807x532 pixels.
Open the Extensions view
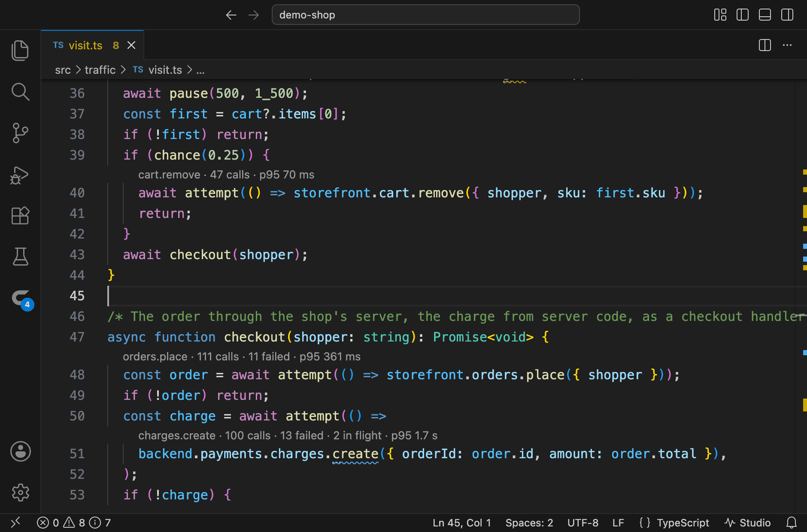(20, 215)
